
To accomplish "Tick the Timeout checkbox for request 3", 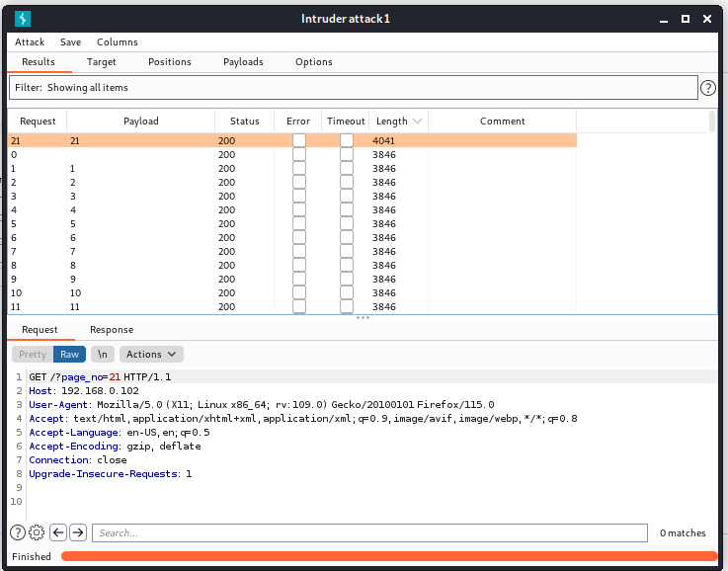I will pyautogui.click(x=347, y=196).
